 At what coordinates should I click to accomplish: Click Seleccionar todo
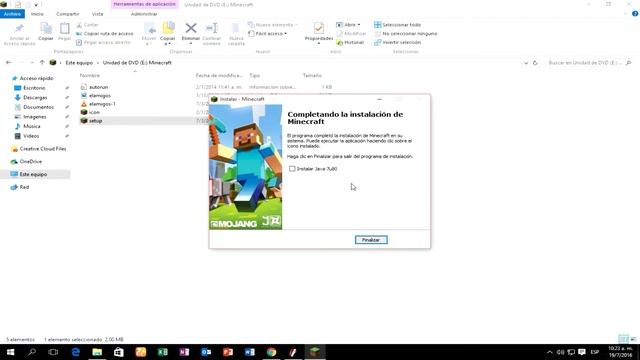point(398,25)
